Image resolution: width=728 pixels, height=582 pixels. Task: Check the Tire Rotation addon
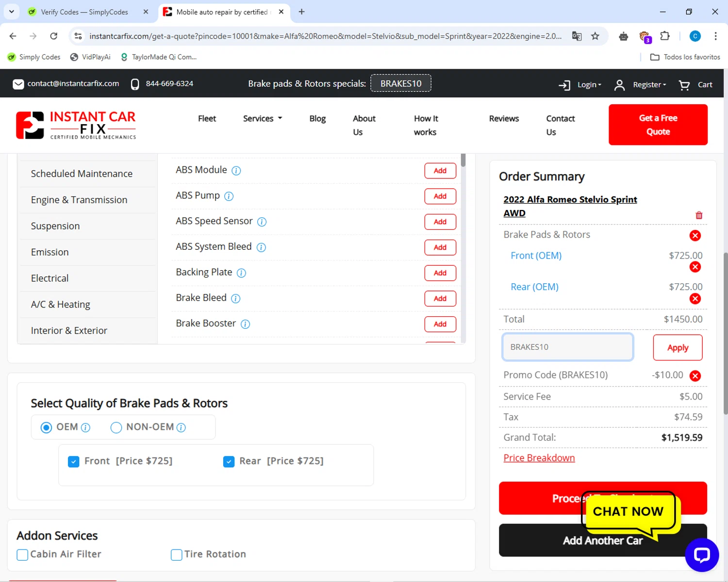click(177, 555)
